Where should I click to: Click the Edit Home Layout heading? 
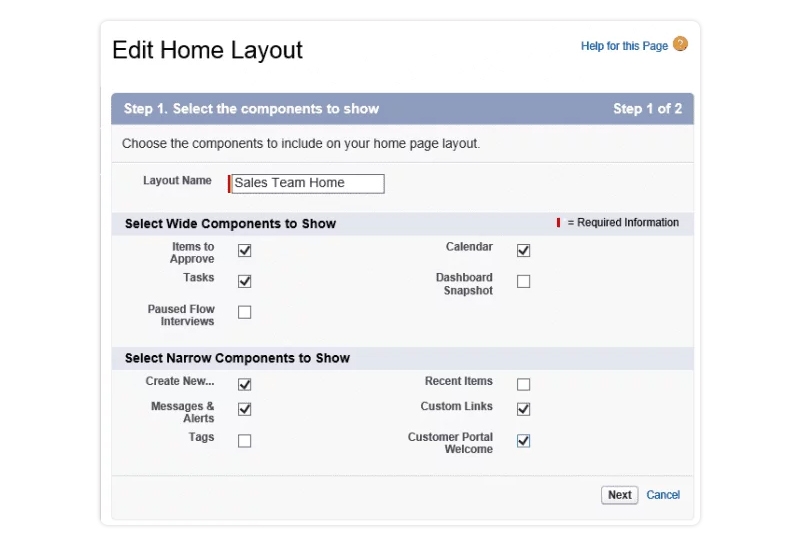tap(207, 50)
